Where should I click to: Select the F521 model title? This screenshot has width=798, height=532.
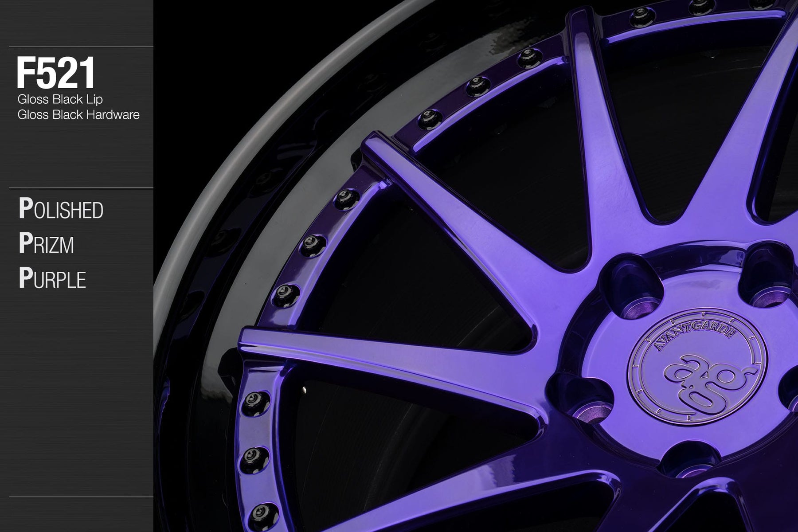coord(56,73)
